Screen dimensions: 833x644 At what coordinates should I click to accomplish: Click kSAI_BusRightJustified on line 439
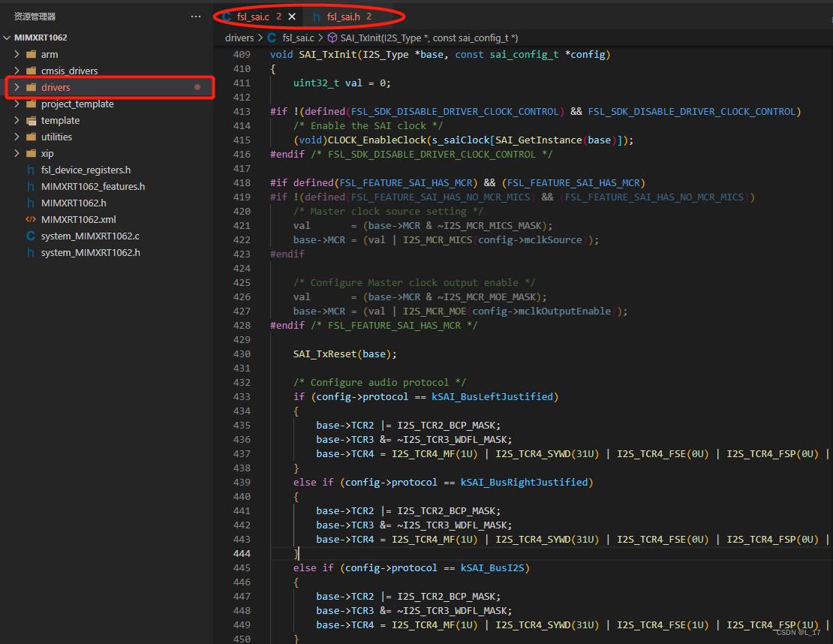524,482
